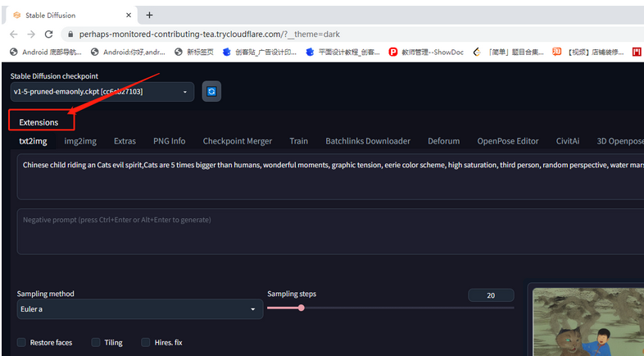Click the Sampling steps slider handle
644x356 pixels.
pyautogui.click(x=301, y=308)
